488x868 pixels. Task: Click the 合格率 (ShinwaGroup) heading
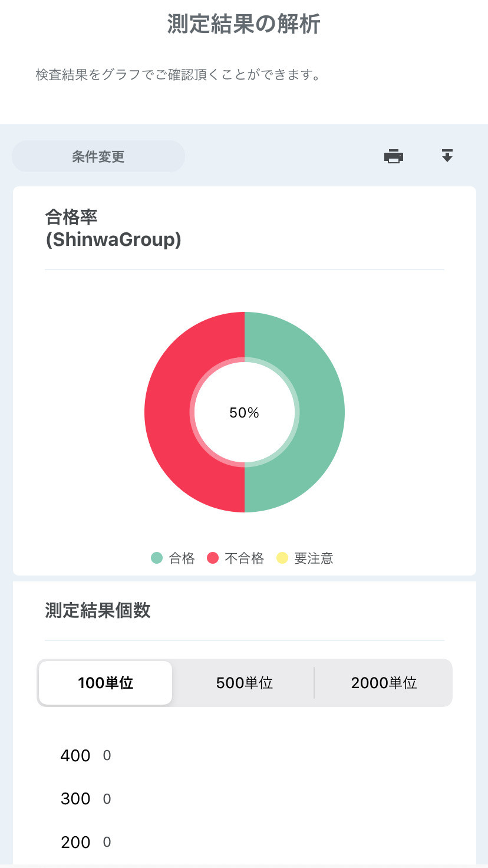(x=113, y=229)
